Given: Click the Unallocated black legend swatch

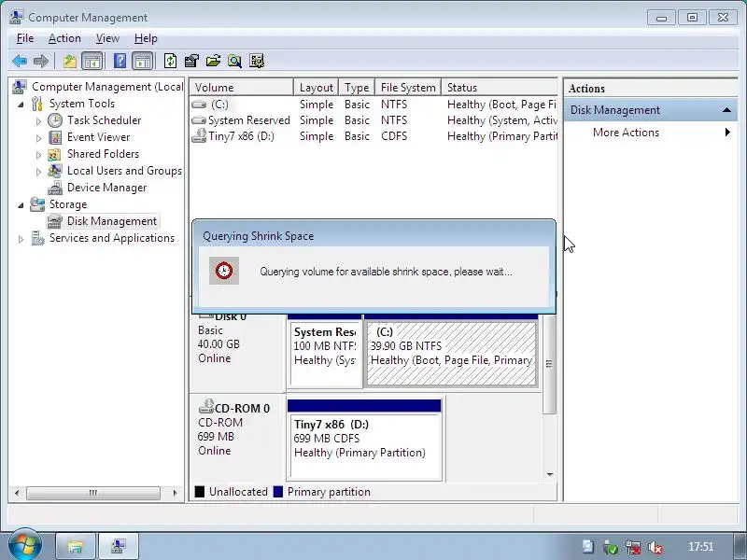Looking at the screenshot, I should [x=200, y=492].
